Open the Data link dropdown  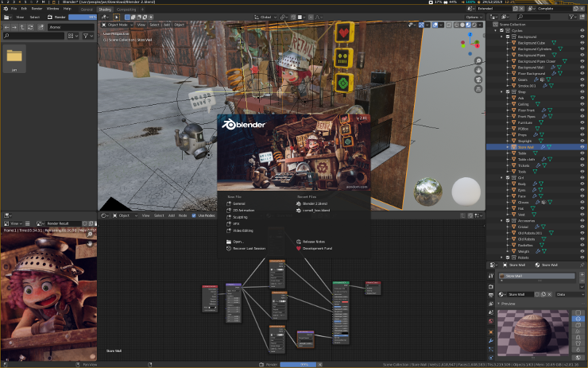click(x=570, y=294)
